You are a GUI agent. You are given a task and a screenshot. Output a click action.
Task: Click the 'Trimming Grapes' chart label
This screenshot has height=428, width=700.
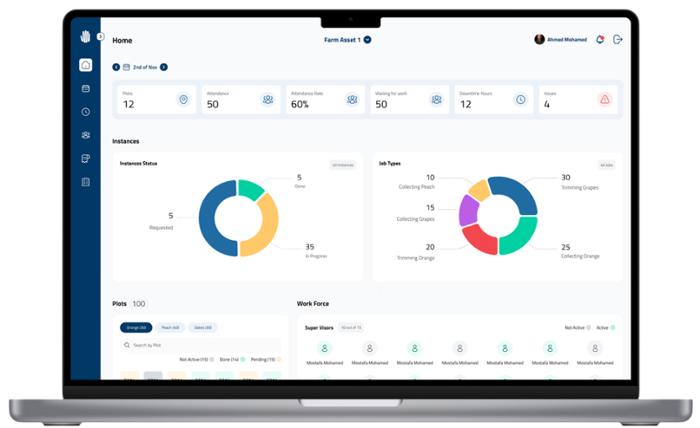[x=579, y=188]
